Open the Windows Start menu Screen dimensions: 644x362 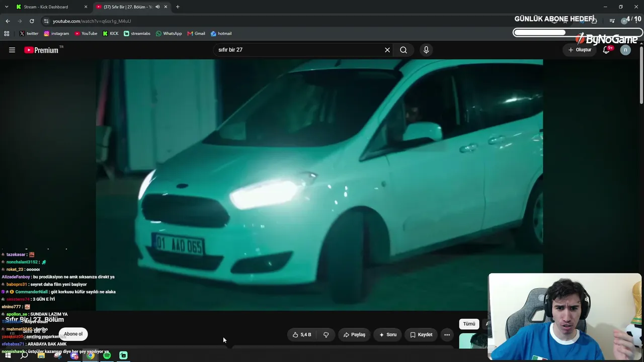[8, 355]
